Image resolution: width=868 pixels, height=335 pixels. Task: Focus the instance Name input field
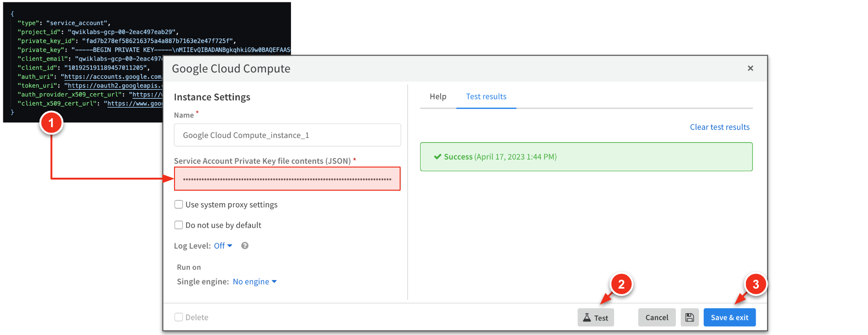[287, 135]
